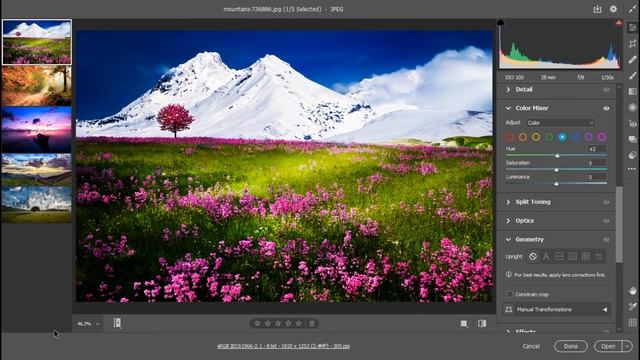Open the dropdown arrow beside Open button
Screen dimensions: 640x360
(627, 346)
